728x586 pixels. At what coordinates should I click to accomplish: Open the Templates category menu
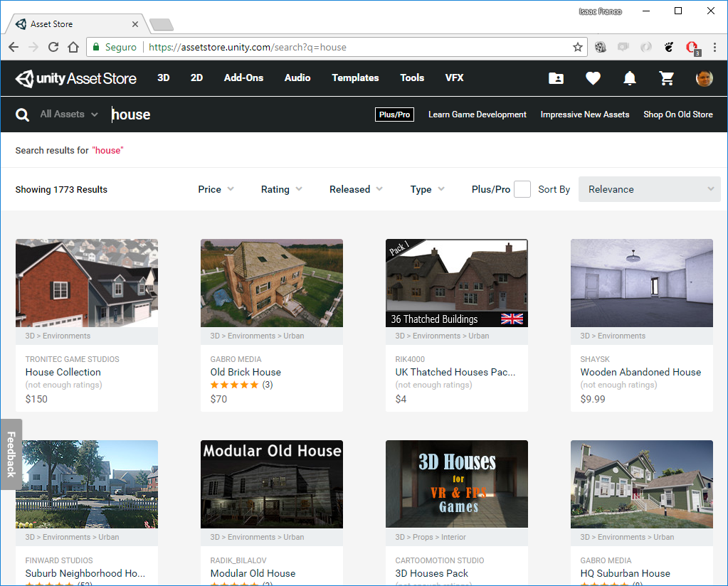tap(355, 78)
